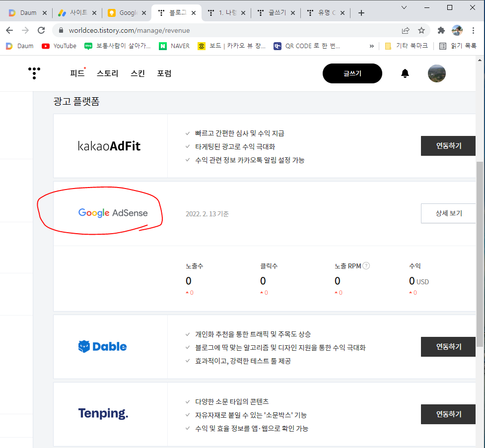This screenshot has height=448, width=485.
Task: Click the Google AdSense logo
Action: tap(113, 213)
